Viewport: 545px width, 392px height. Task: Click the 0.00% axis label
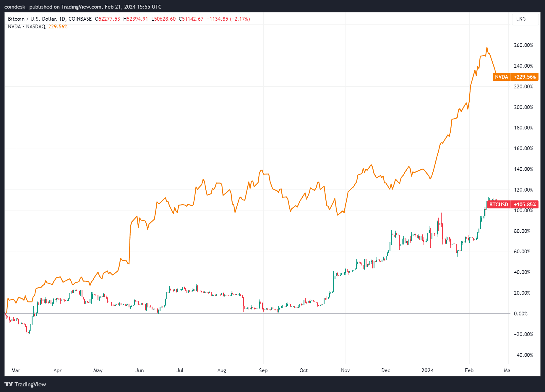pyautogui.click(x=520, y=314)
